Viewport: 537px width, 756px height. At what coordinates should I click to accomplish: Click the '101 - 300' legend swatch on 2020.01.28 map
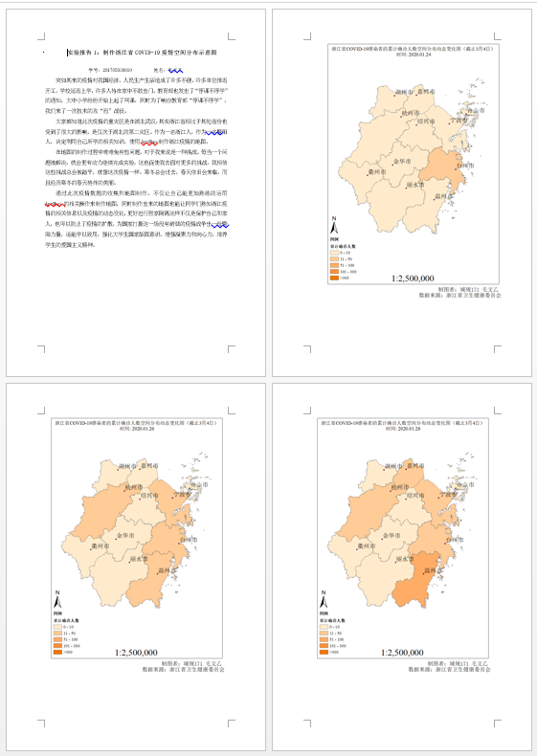(x=324, y=646)
